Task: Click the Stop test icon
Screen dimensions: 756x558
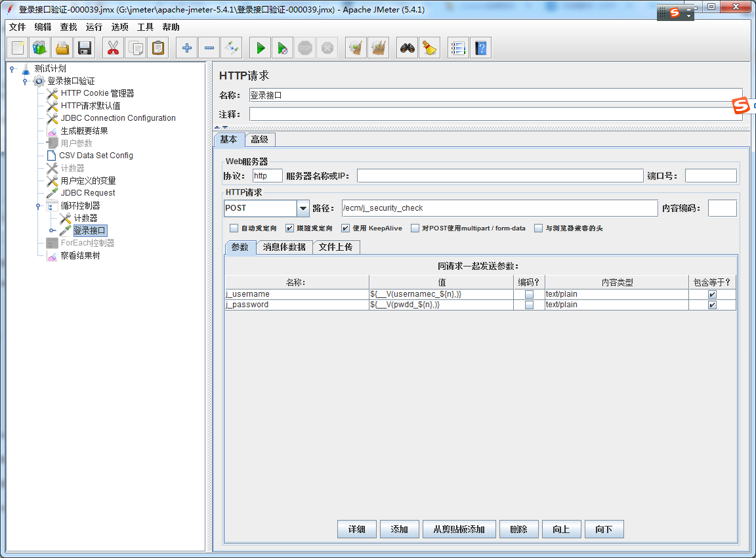Action: [304, 48]
